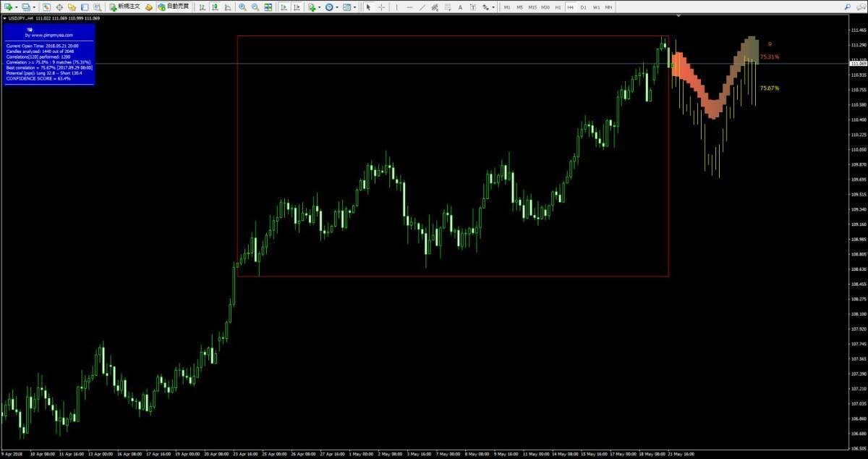Screen dimensions: 868x459
Task: Toggle the Terminal panel icon
Action: (x=84, y=7)
